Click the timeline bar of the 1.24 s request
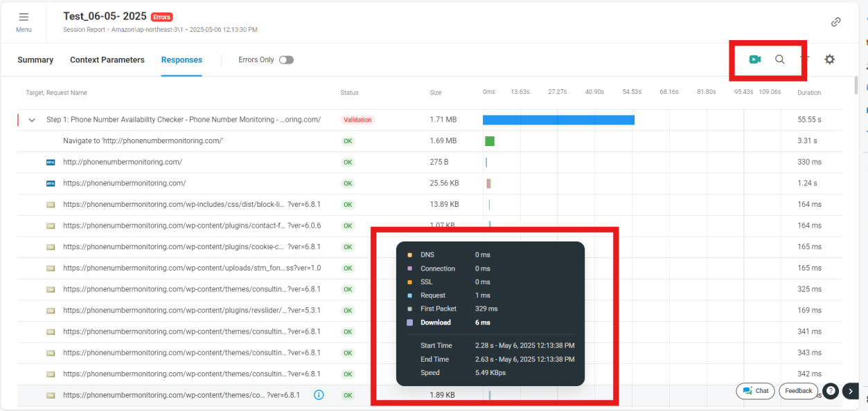Image resolution: width=868 pixels, height=411 pixels. [488, 183]
